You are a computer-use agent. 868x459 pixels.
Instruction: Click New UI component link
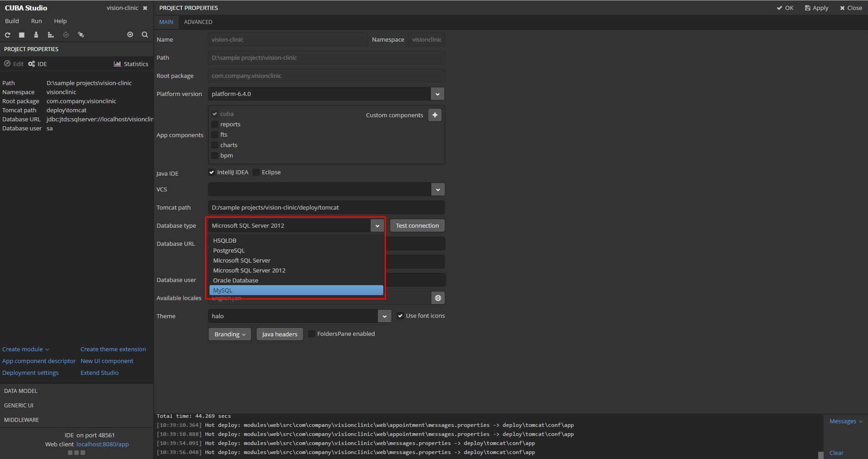coord(107,361)
